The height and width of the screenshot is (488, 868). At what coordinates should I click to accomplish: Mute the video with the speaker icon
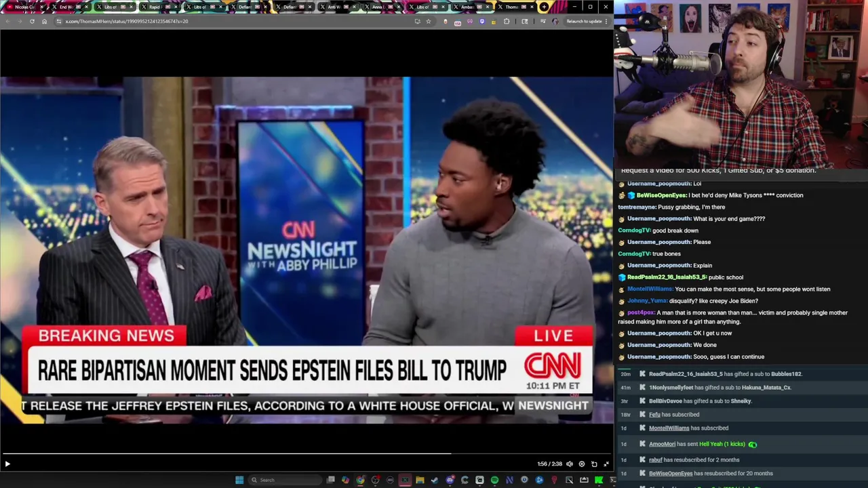[x=570, y=464]
